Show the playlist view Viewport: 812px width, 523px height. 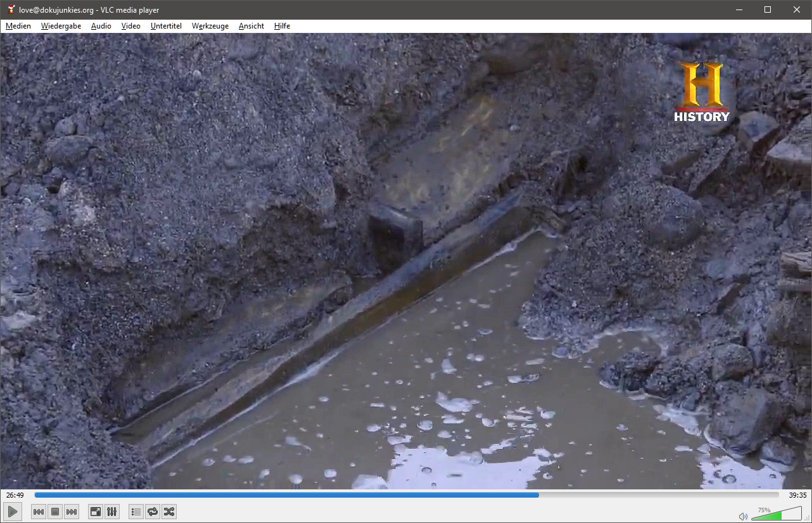pyautogui.click(x=136, y=512)
